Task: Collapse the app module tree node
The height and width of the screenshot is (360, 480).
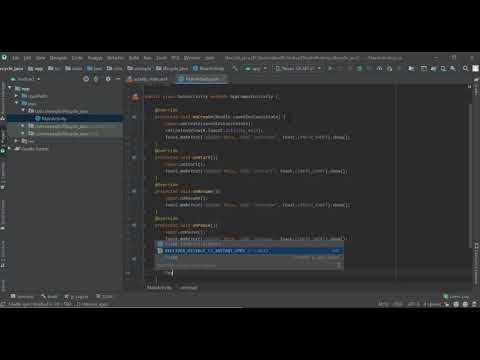Action: (x=10, y=88)
